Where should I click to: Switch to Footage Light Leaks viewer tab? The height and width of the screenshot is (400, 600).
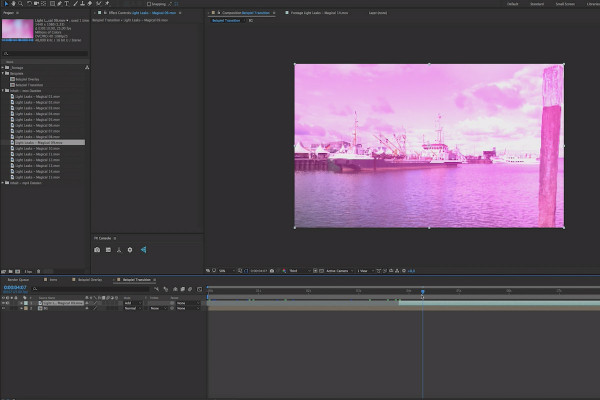pyautogui.click(x=319, y=13)
